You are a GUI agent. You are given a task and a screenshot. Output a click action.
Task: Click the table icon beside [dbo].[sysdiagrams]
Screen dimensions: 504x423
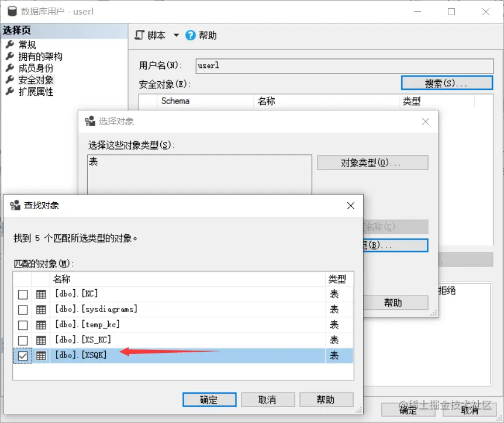click(40, 309)
